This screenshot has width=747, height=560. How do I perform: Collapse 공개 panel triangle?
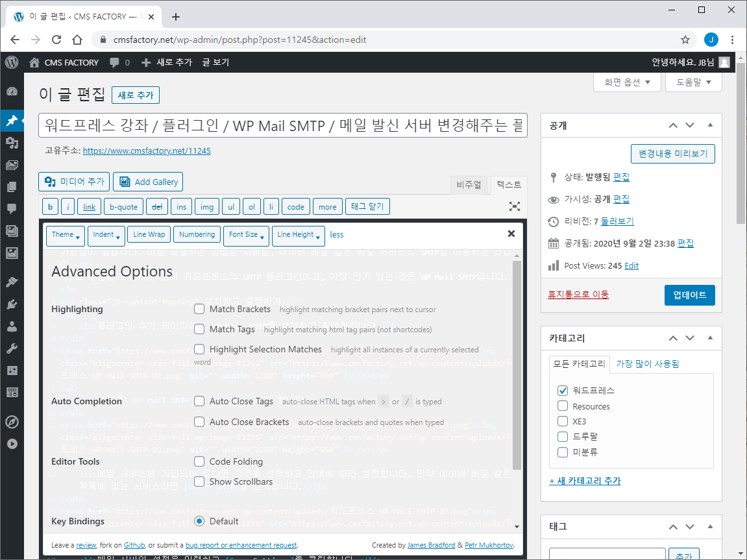tap(710, 125)
